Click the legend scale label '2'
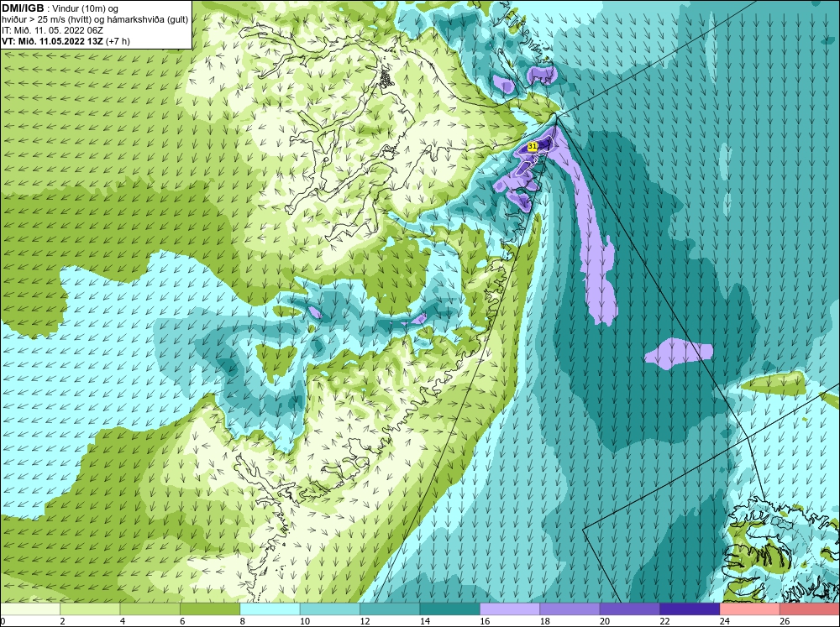Image resolution: width=840 pixels, height=627 pixels. 63,621
